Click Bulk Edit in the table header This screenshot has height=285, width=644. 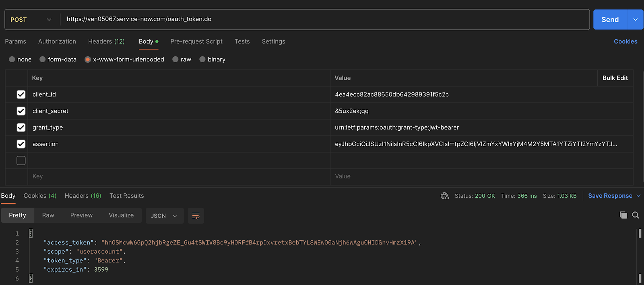(615, 78)
